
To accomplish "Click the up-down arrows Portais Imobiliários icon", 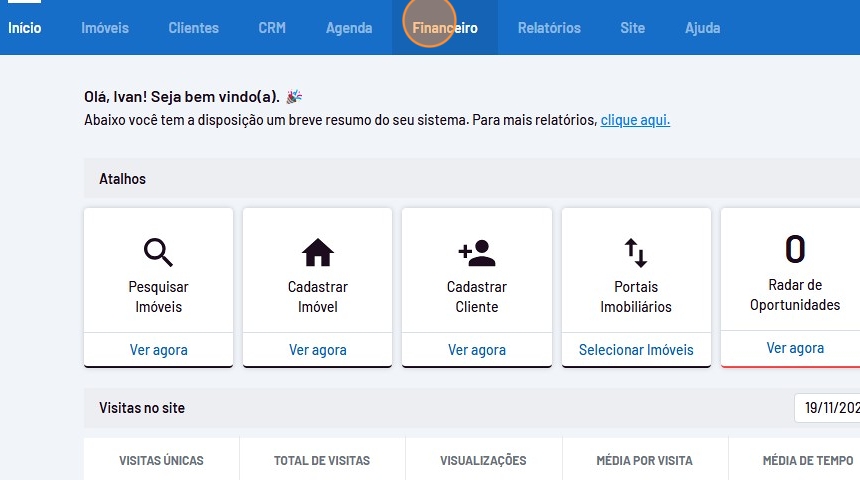I will pyautogui.click(x=636, y=252).
